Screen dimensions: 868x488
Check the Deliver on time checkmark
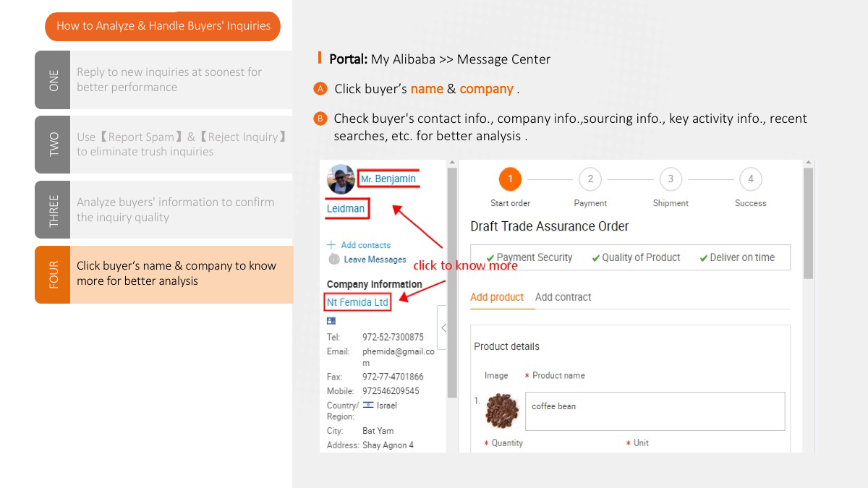pos(703,257)
